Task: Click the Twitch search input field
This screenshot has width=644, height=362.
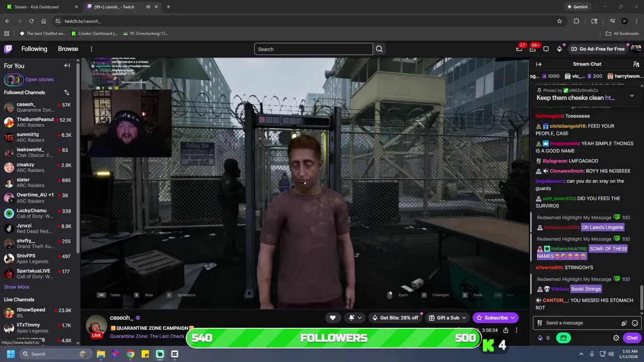Action: point(313,49)
